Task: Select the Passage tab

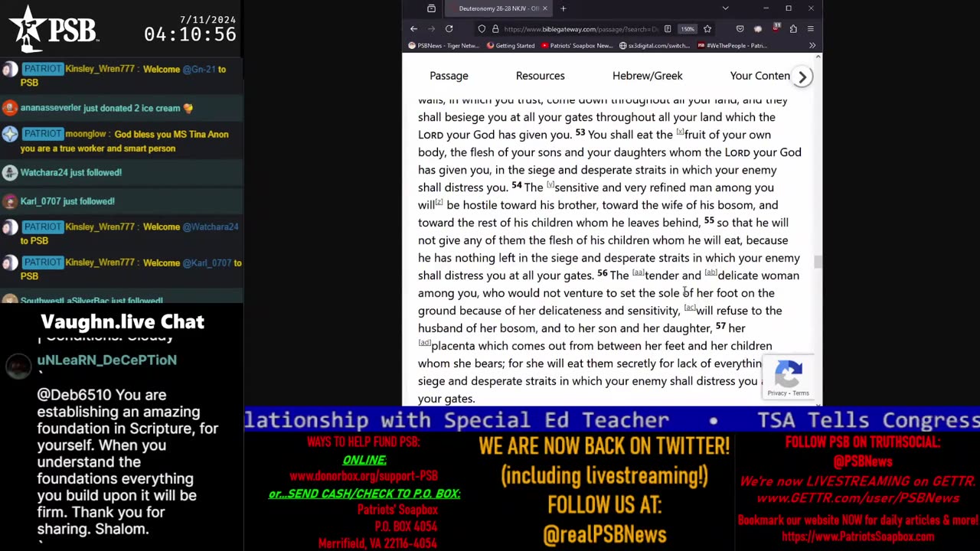Action: 449,76
